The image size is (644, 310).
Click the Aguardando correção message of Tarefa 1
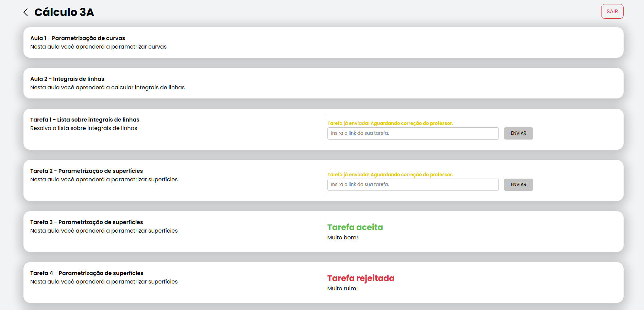click(x=390, y=123)
